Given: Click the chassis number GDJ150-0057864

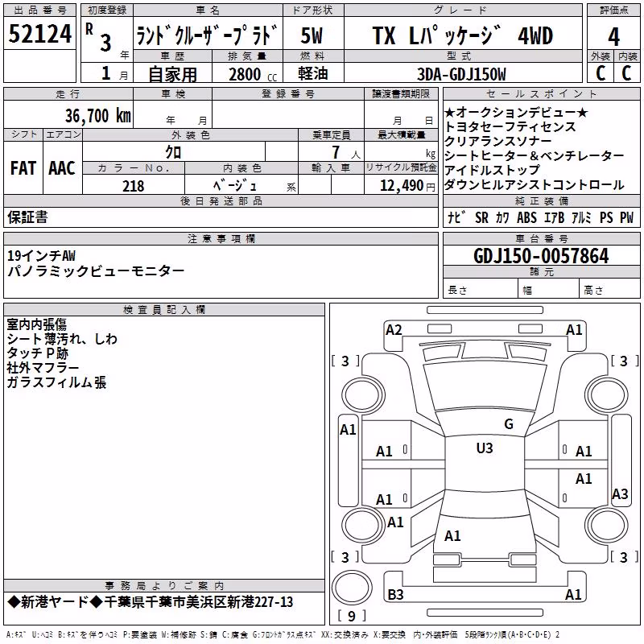Looking at the screenshot, I should (541, 256).
